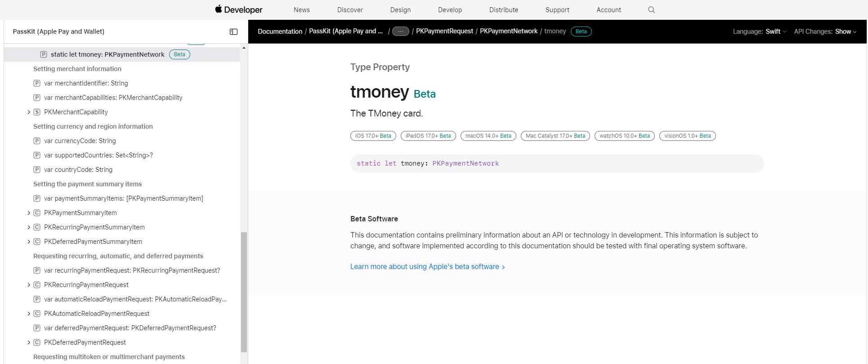This screenshot has width=868, height=364.
Task: Click property icon beside recurringPaymentRequest
Action: pos(37,270)
